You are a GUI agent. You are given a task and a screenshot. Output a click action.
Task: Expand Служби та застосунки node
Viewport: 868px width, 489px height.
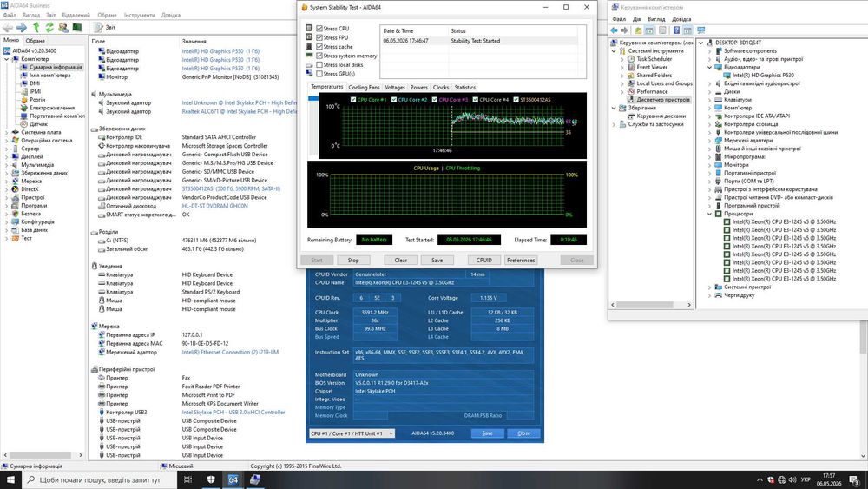tap(614, 124)
